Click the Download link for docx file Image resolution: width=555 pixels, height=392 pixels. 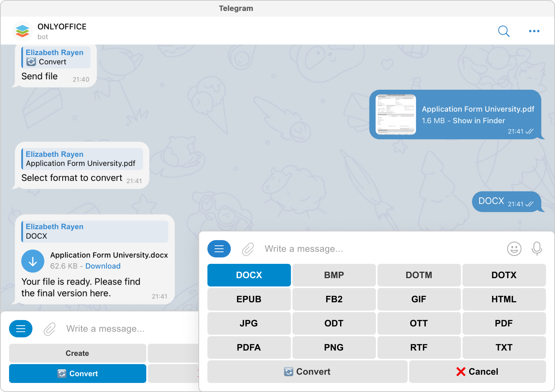[x=103, y=266]
